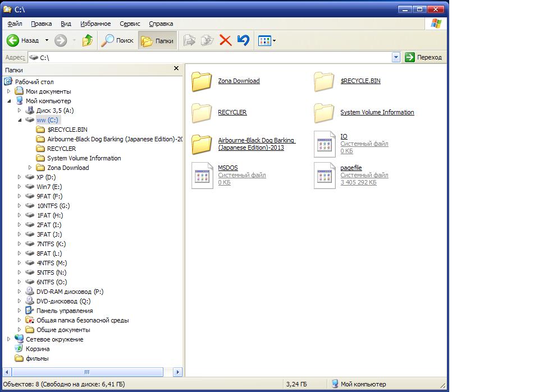
Task: Select Рабочий стол in folder tree
Action: click(34, 82)
